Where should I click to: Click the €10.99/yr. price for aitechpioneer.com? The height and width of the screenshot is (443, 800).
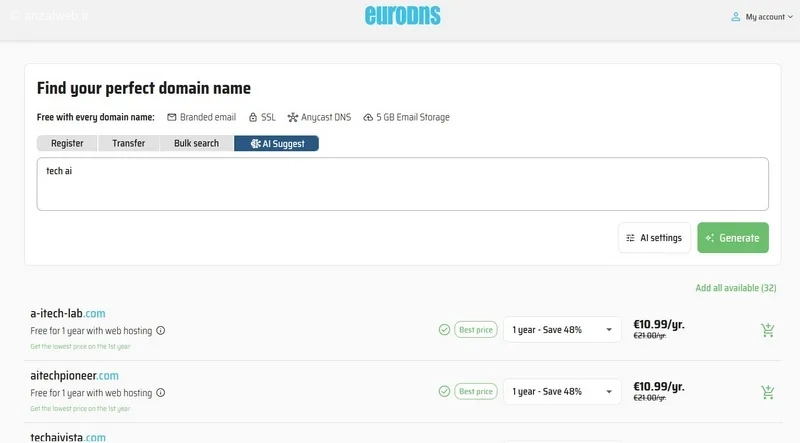659,387
